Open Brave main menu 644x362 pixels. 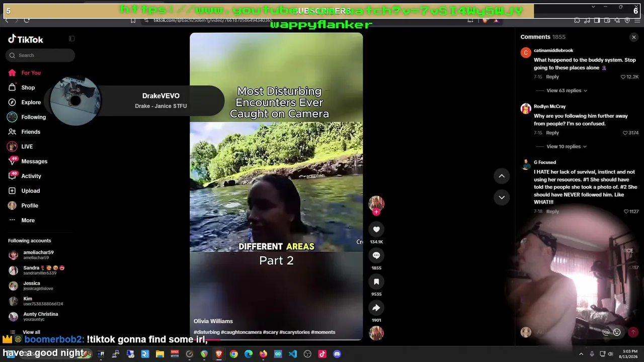pyautogui.click(x=637, y=20)
